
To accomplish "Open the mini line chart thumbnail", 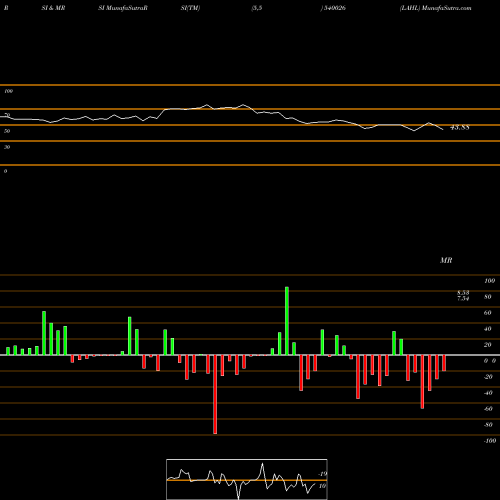I will tap(247, 479).
